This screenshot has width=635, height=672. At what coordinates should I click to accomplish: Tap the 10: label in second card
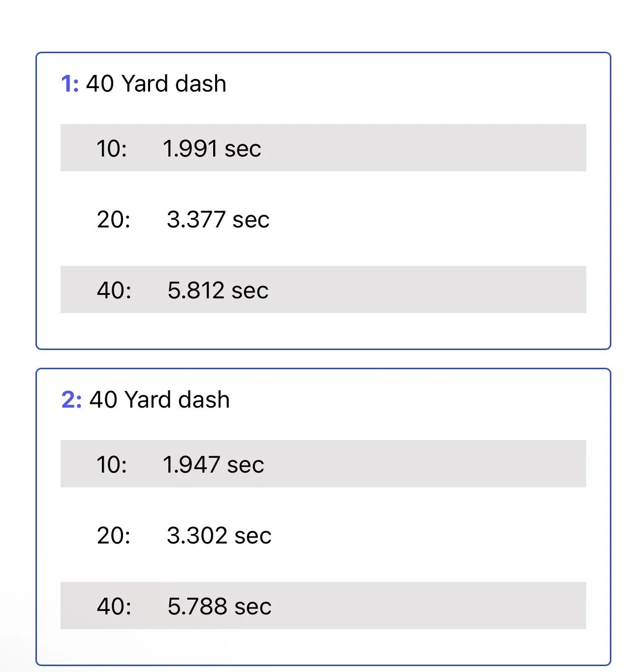[x=112, y=465]
